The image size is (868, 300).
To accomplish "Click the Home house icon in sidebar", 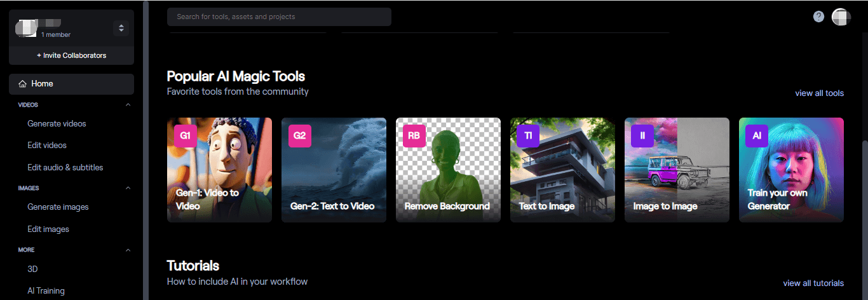I will (x=23, y=84).
